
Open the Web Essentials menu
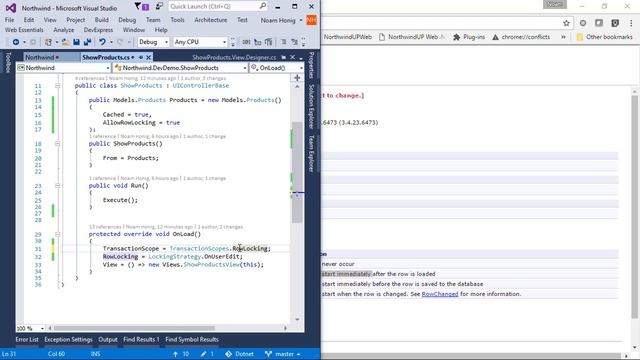click(24, 30)
